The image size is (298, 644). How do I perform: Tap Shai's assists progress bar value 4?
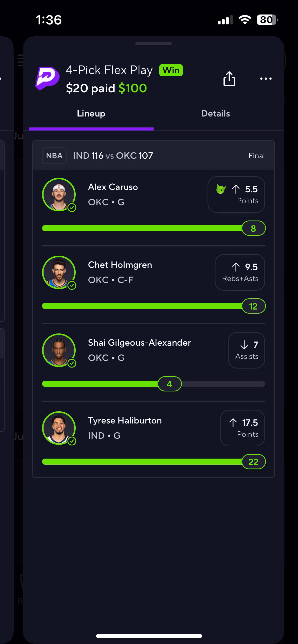coord(169,384)
